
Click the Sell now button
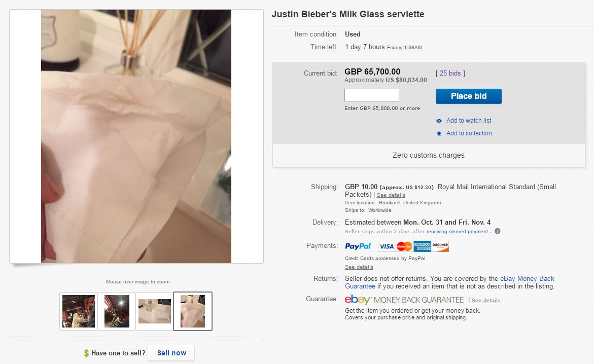pyautogui.click(x=171, y=353)
